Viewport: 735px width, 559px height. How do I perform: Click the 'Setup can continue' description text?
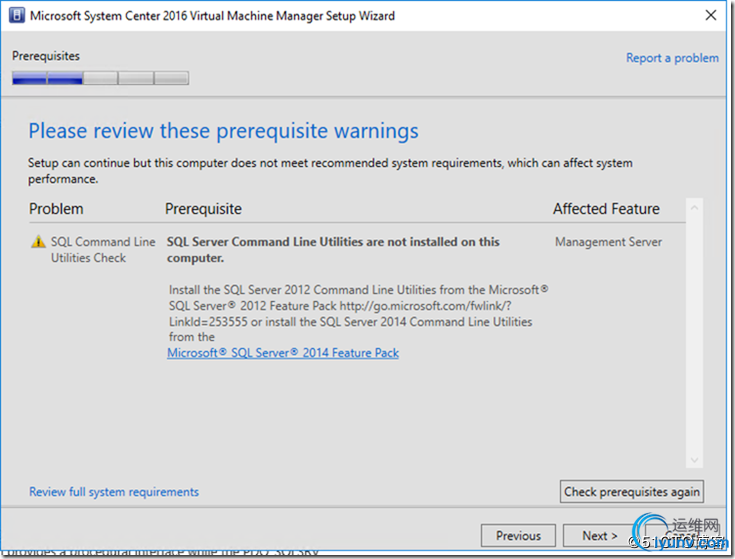click(x=330, y=171)
